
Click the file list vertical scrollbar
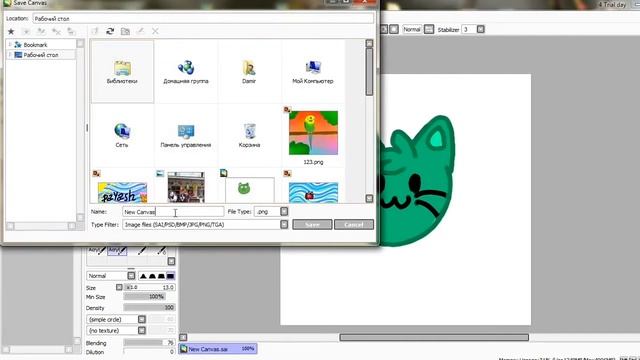[x=369, y=72]
